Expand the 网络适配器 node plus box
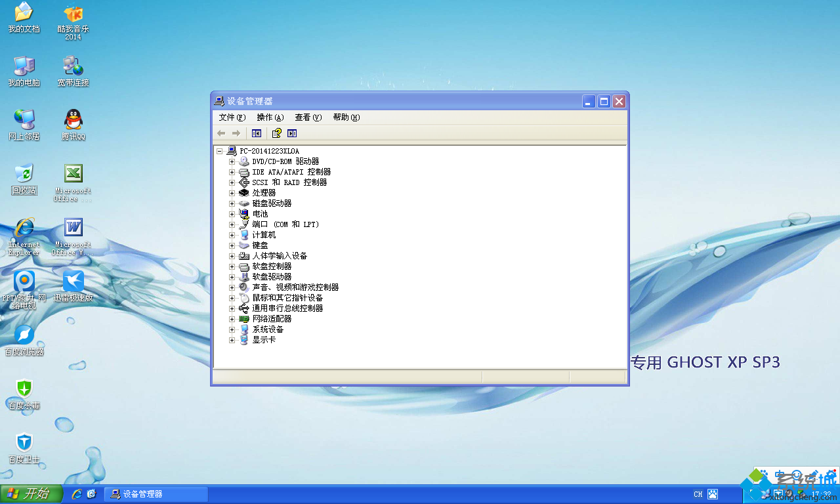Screen dimensions: 840x504 click(x=232, y=319)
